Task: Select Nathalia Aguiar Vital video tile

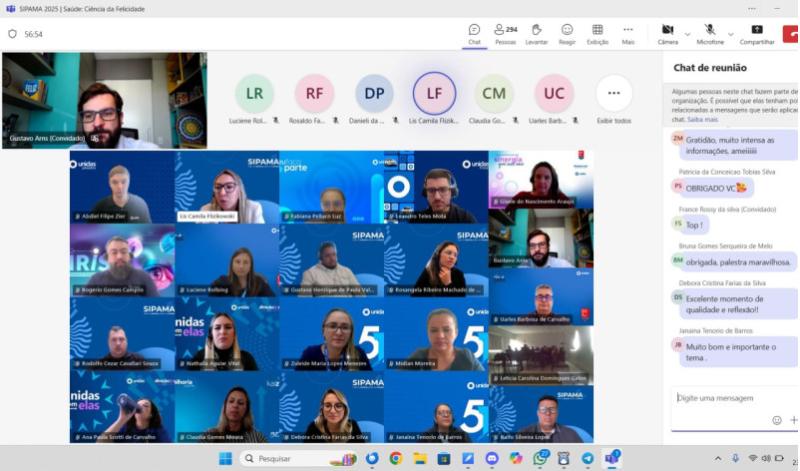Action: tap(227, 334)
